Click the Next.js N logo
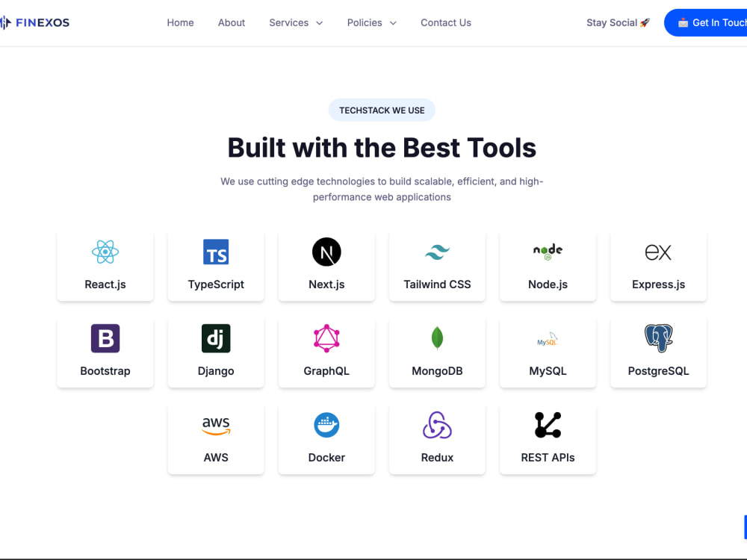Image resolution: width=747 pixels, height=560 pixels. click(x=326, y=252)
